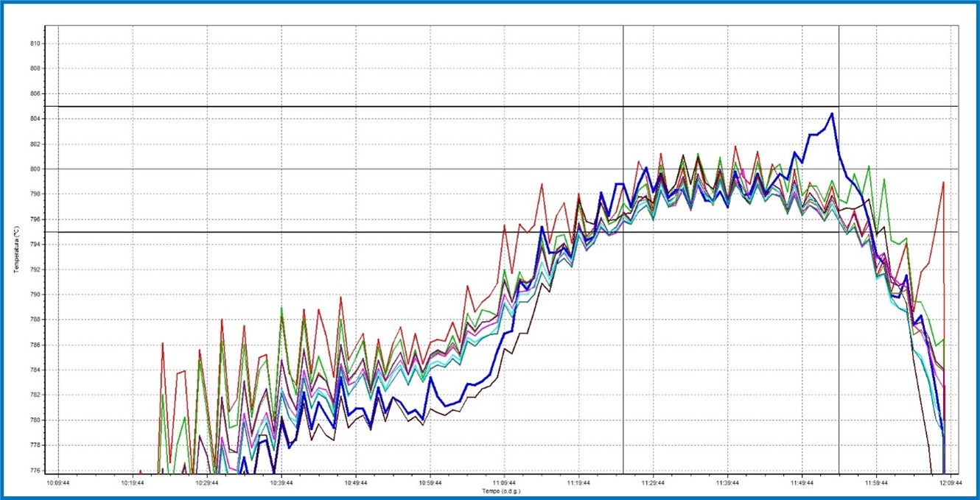Select the 10:19:44 time axis label
The image size is (980, 500).
click(133, 484)
